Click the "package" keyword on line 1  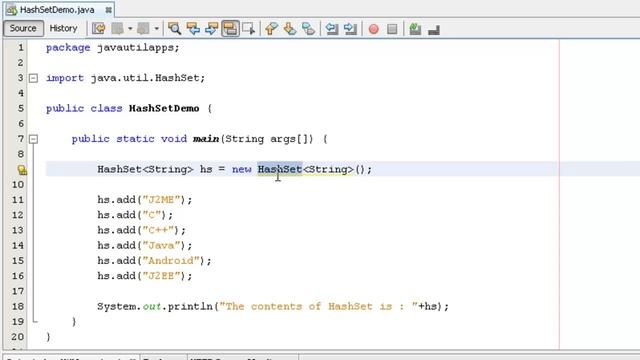pos(68,48)
